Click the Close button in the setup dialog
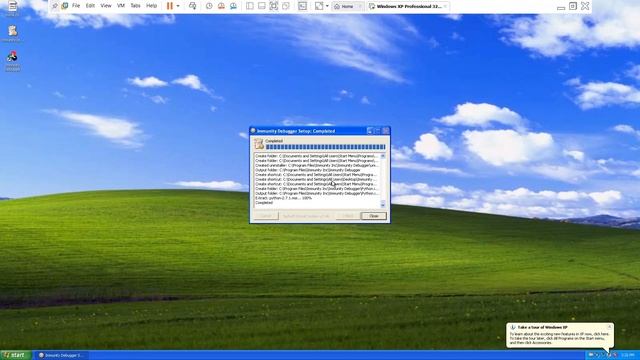This screenshot has width=640, height=360. [x=373, y=216]
